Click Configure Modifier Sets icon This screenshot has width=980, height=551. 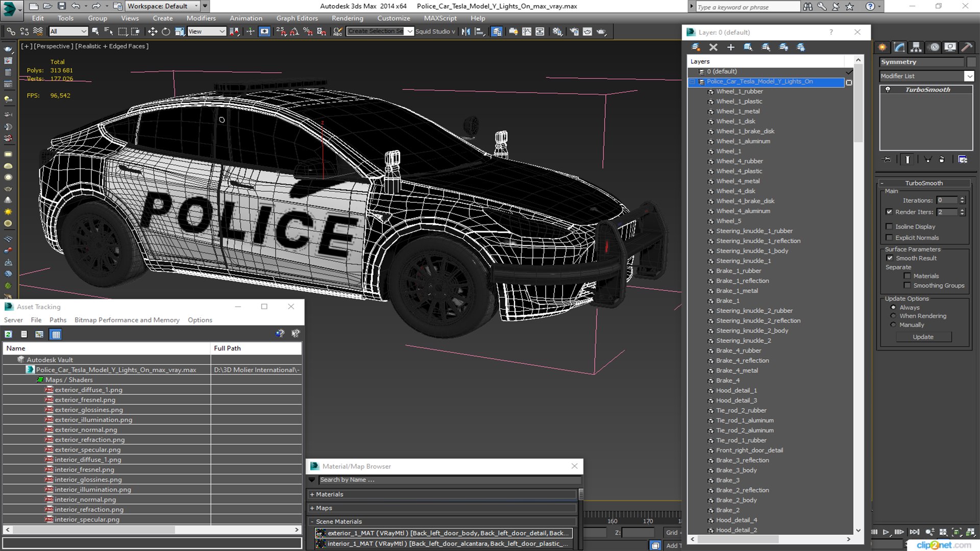963,159
